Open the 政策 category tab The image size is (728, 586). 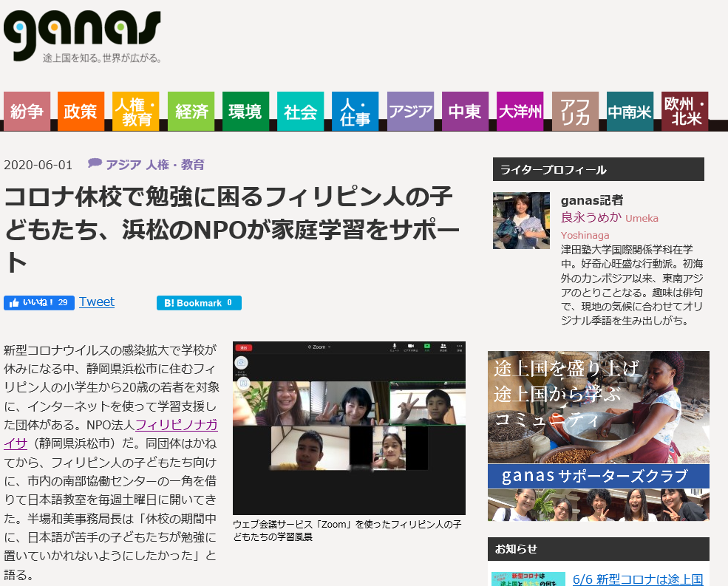click(81, 112)
